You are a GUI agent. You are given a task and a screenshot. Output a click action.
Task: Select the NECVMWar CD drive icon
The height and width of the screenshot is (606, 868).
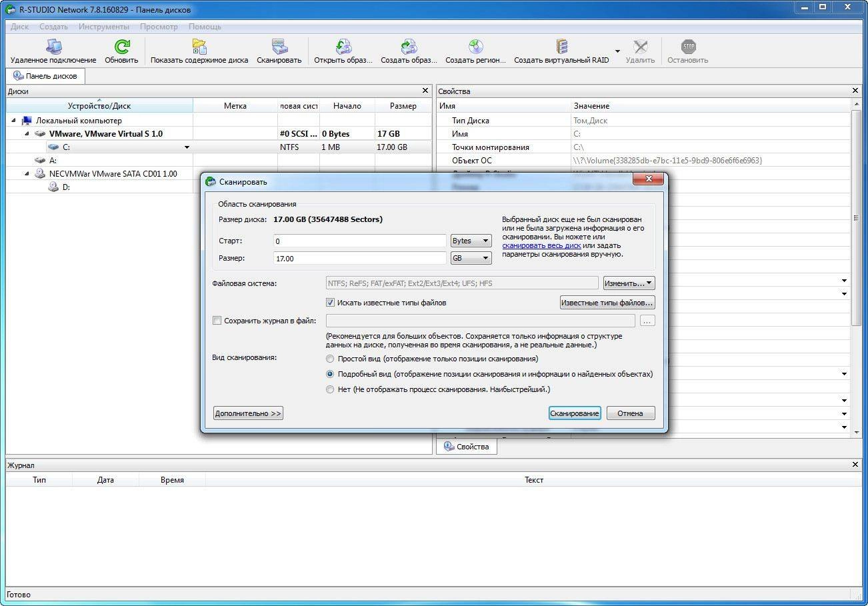[40, 173]
